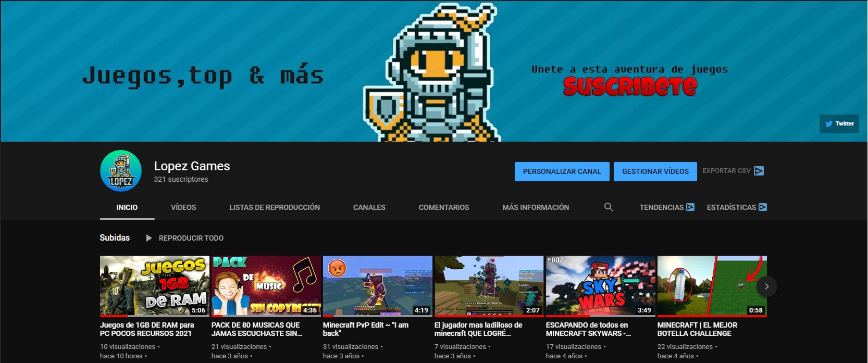Click 'hace 4 años' under the BOTELLA CHALLENGE video

click(676, 356)
